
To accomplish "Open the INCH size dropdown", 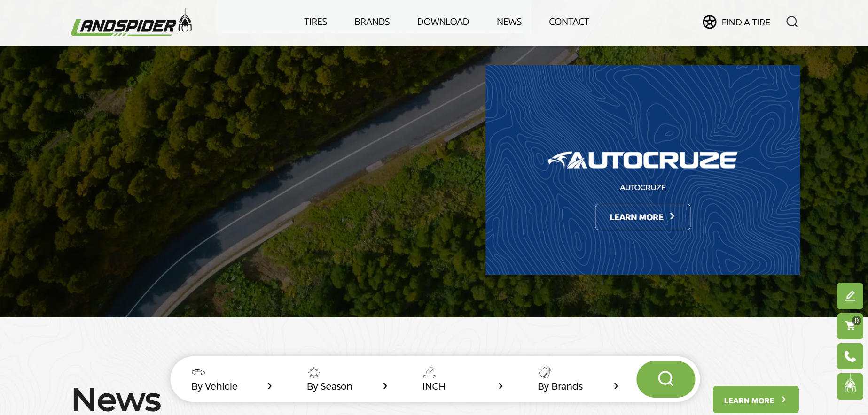I will click(462, 386).
